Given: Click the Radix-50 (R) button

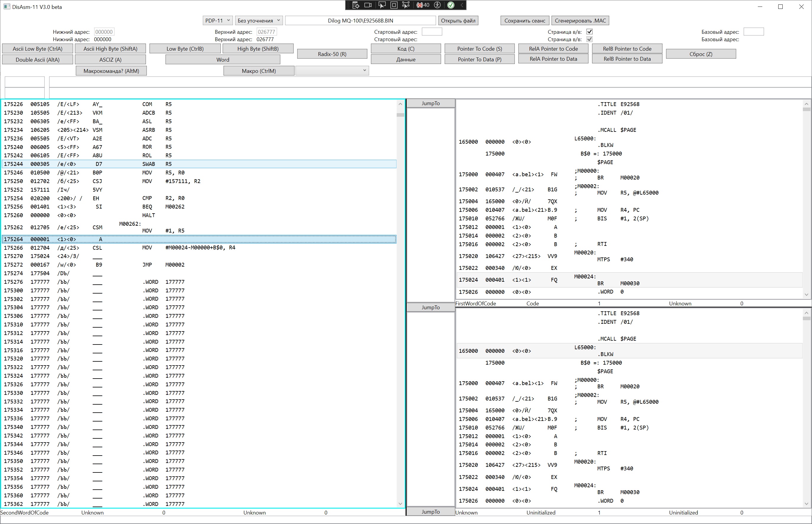Looking at the screenshot, I should [332, 54].
